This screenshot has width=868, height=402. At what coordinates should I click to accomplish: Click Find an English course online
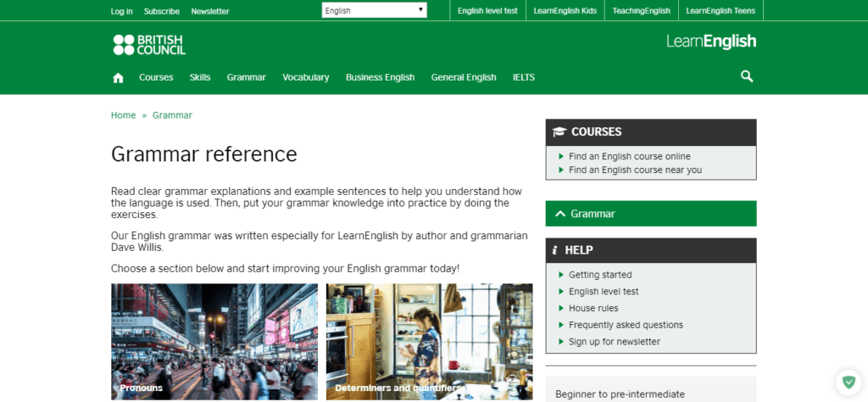pos(630,157)
